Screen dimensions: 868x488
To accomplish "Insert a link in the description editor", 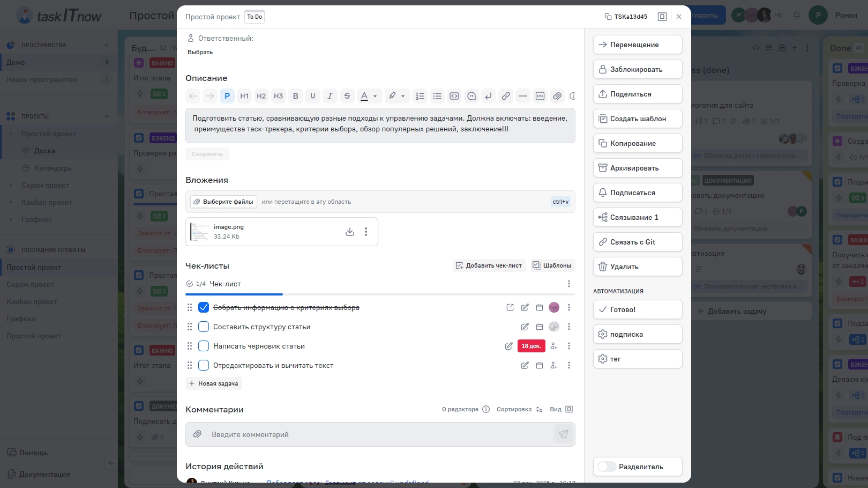I will pyautogui.click(x=505, y=96).
